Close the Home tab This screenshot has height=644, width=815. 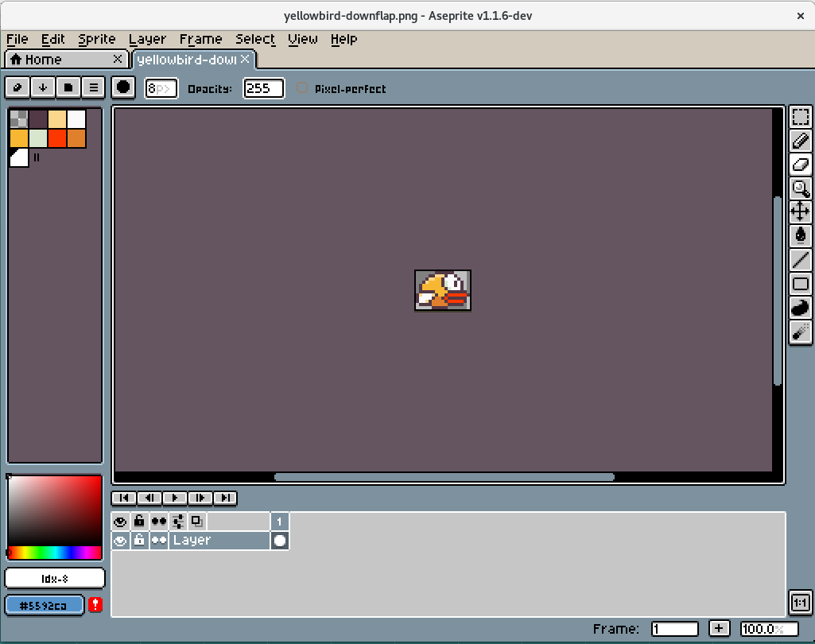pos(118,59)
